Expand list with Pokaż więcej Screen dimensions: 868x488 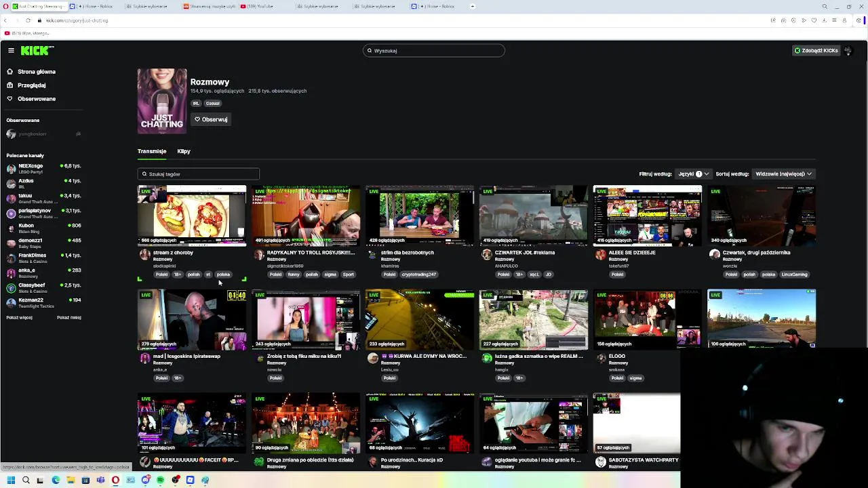pos(19,317)
